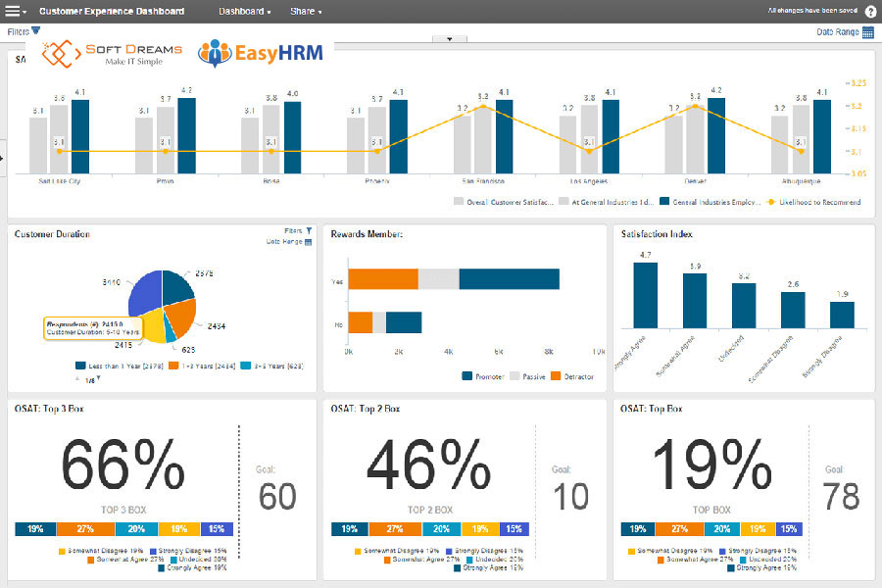Click the Customer Experience Dashboard title
882x588 pixels.
(111, 11)
